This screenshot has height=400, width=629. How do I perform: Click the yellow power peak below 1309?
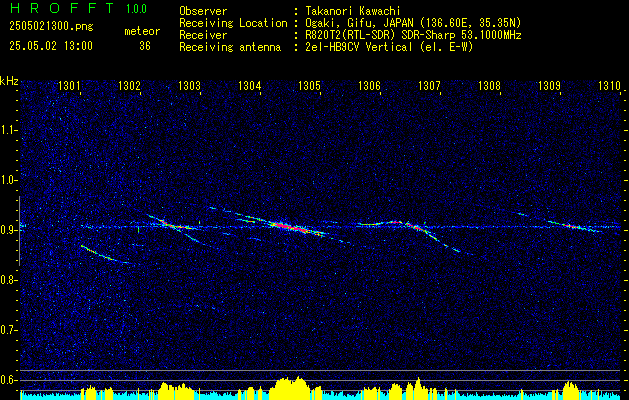pyautogui.click(x=570, y=390)
